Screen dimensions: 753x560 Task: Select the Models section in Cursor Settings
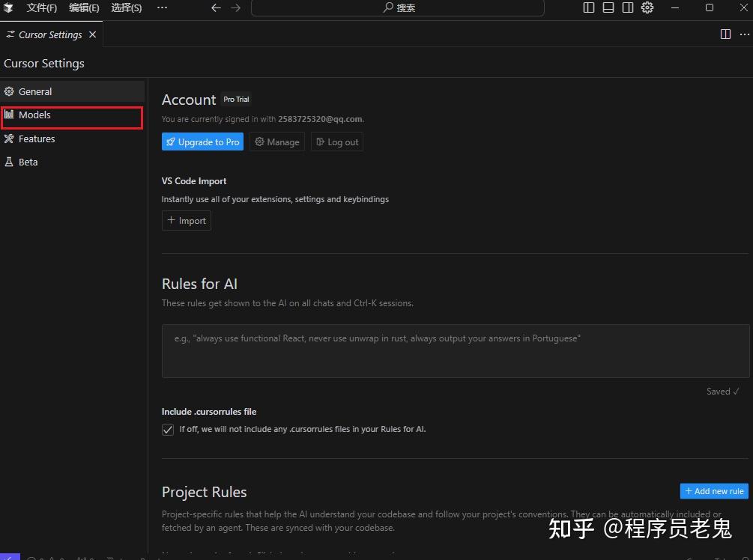click(34, 115)
